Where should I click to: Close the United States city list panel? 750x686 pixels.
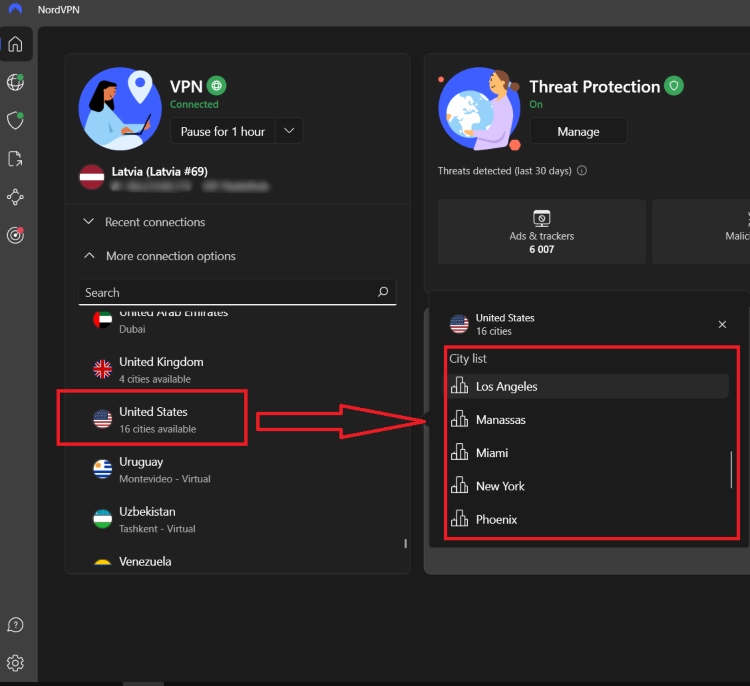[x=722, y=324]
